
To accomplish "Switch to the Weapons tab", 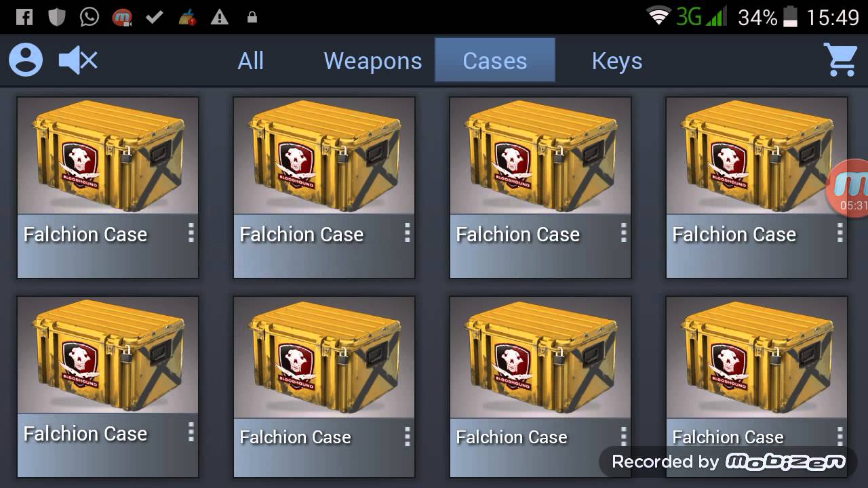I will 373,61.
